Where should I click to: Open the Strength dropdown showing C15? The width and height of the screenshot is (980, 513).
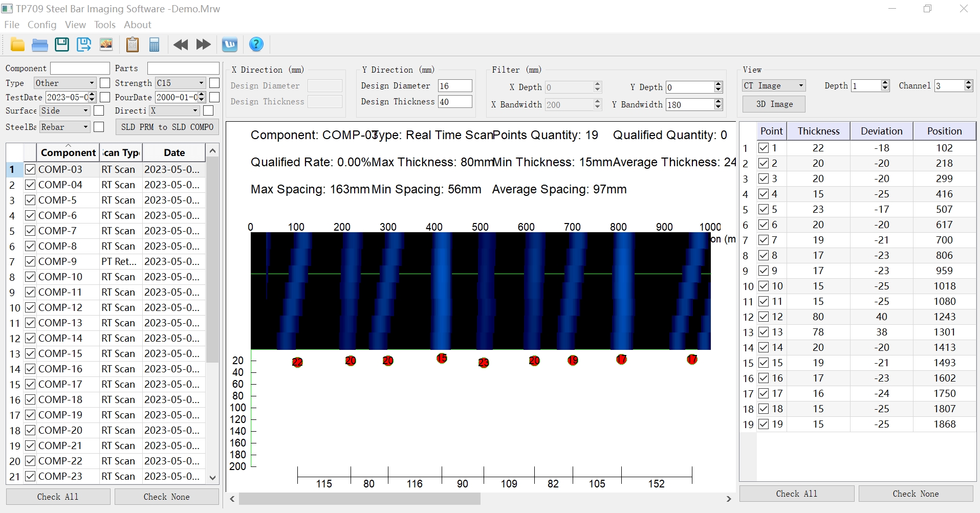click(181, 83)
